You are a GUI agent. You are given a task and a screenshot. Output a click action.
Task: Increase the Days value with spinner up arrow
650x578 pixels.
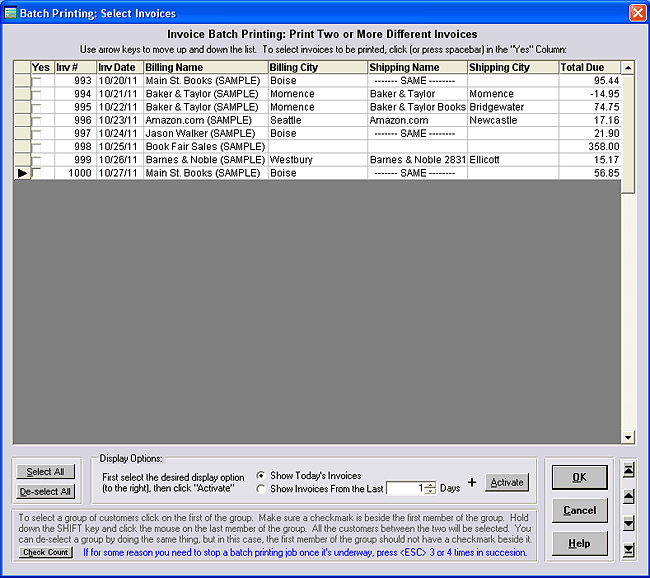(x=430, y=485)
